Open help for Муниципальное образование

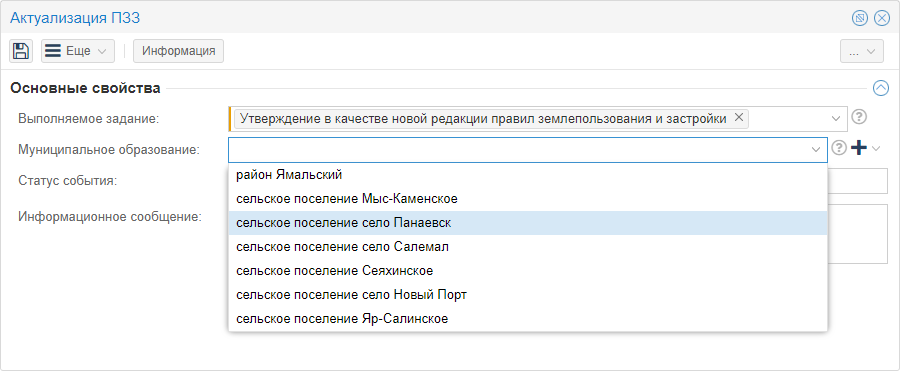(839, 149)
